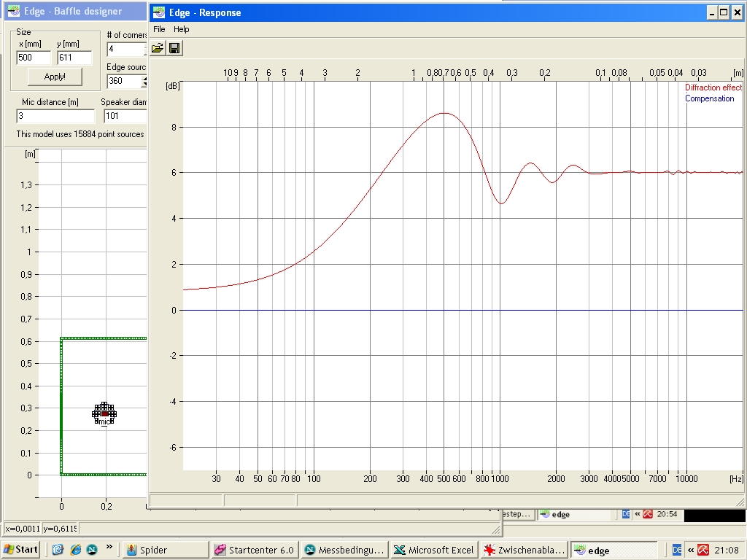
Task: Click the red antivirus tray icon next to 21:08
Action: (x=703, y=550)
